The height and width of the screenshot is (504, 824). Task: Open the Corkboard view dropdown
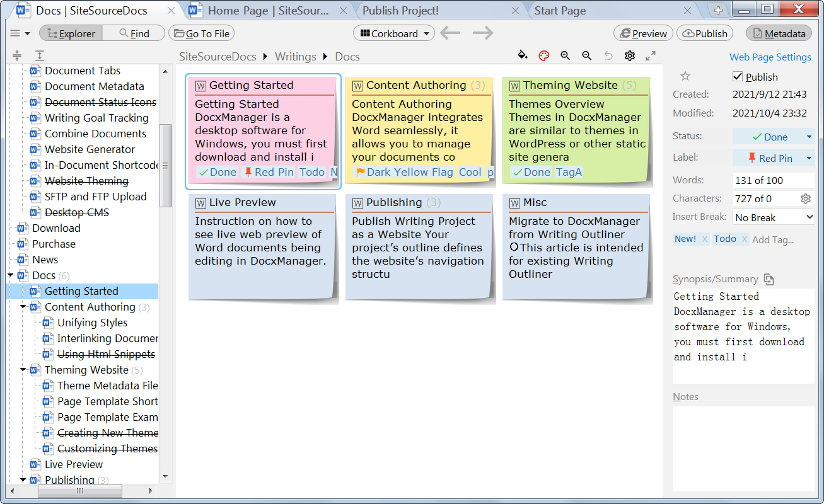[x=394, y=33]
